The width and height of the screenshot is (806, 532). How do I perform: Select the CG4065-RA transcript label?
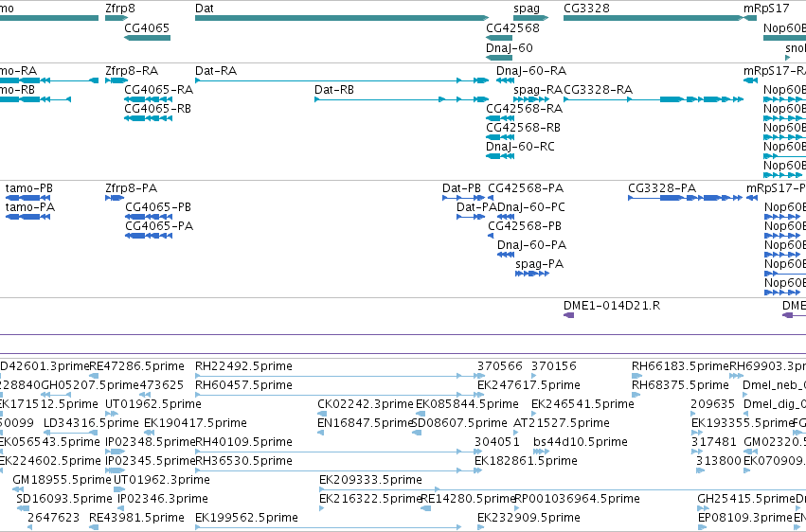(x=159, y=90)
